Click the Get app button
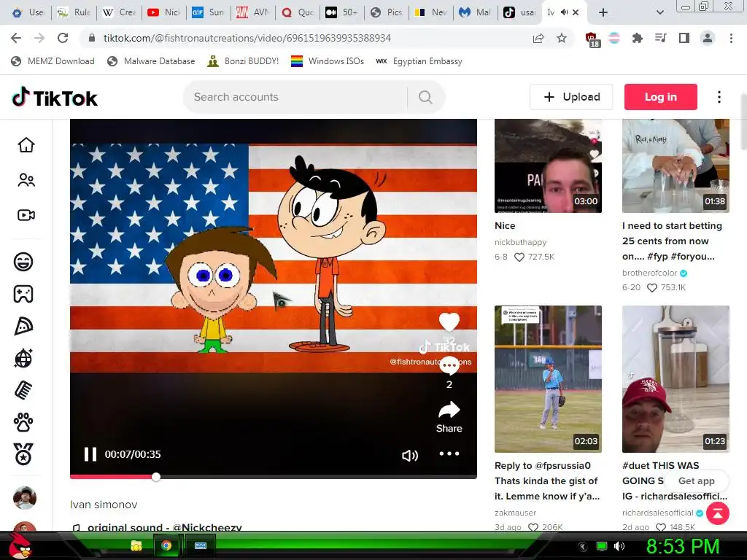This screenshot has height=560, width=747. pyautogui.click(x=696, y=481)
